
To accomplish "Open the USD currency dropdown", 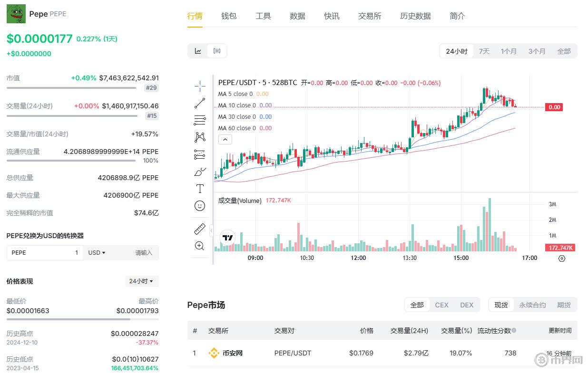I will (97, 253).
